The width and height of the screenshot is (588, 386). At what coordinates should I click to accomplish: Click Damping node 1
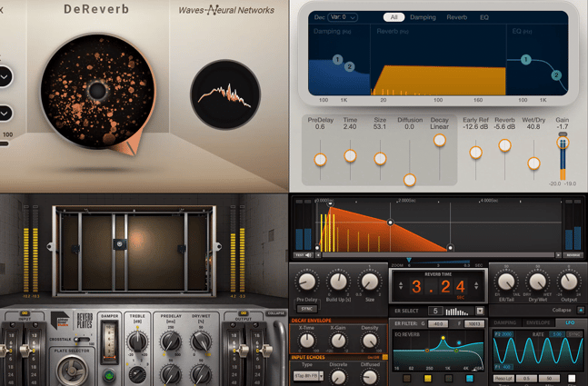pyautogui.click(x=337, y=59)
